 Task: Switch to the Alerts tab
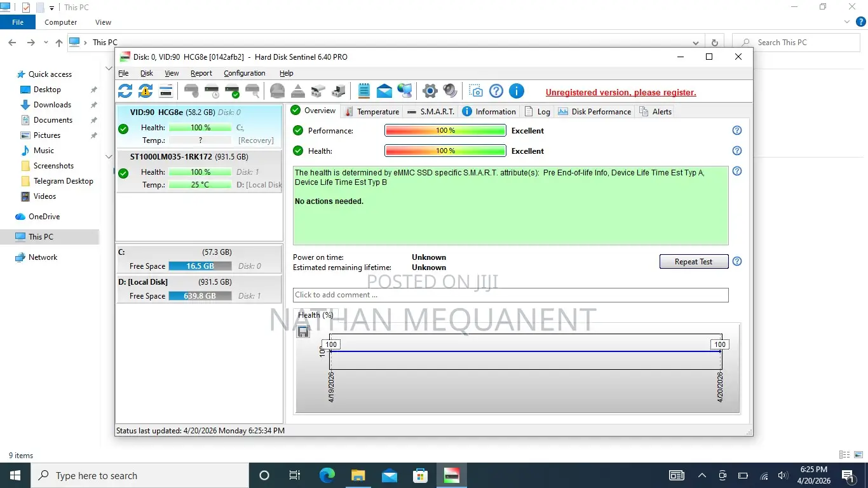(654, 111)
